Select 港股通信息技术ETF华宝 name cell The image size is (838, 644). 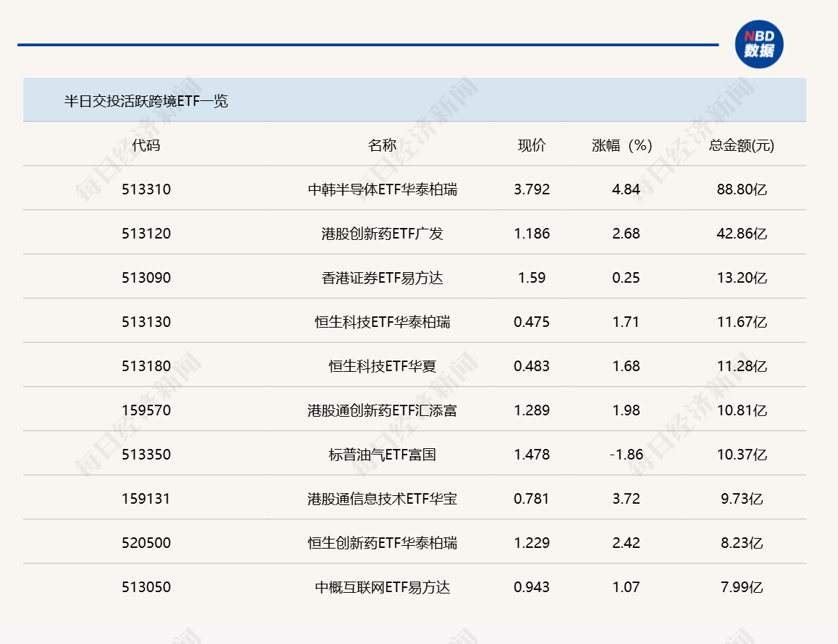click(382, 499)
